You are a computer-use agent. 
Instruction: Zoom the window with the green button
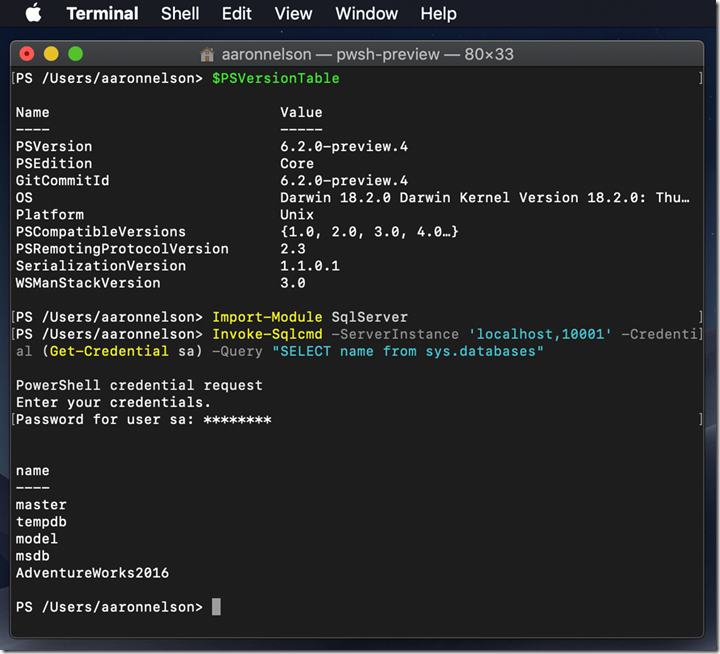point(75,54)
